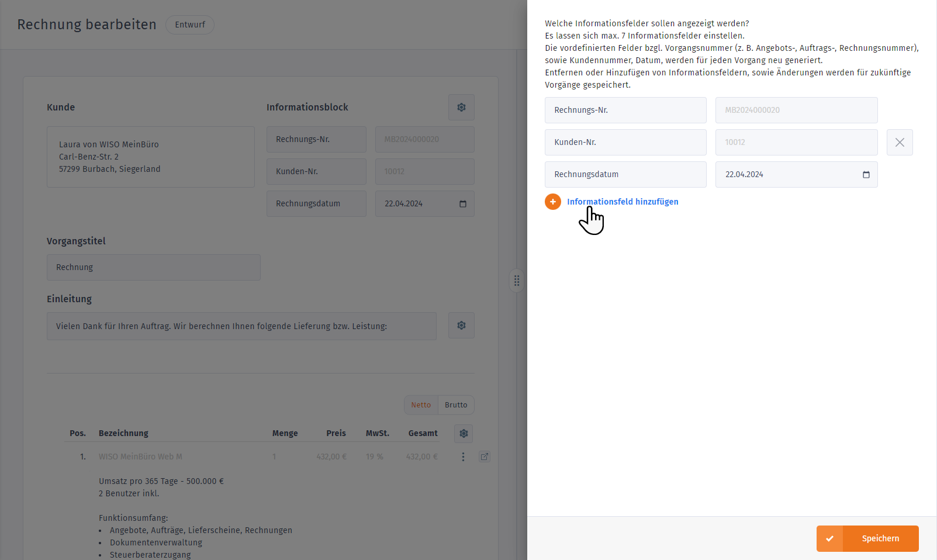Click the Entwurf status badge
The image size is (937, 560).
(190, 25)
